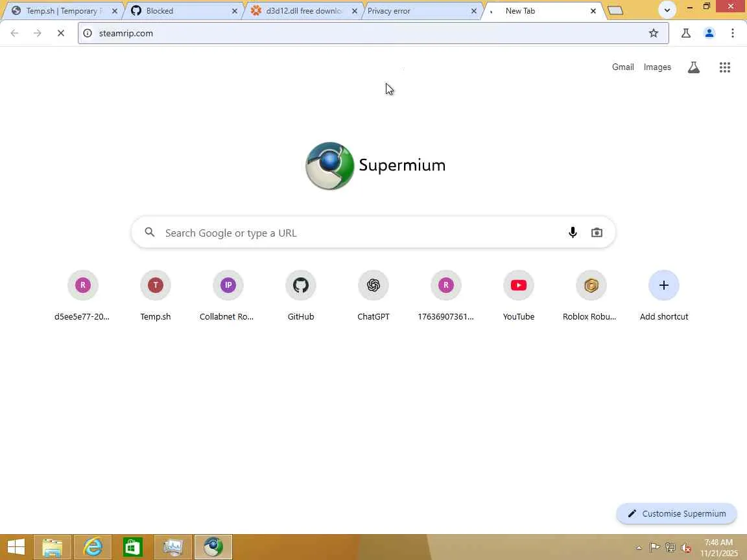
Task: Show hidden system tray icons
Action: (639, 548)
